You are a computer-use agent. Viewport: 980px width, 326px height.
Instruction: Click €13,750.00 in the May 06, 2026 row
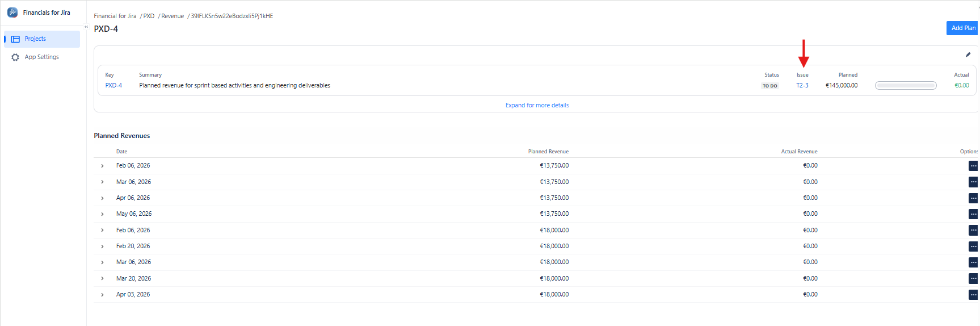click(x=554, y=214)
